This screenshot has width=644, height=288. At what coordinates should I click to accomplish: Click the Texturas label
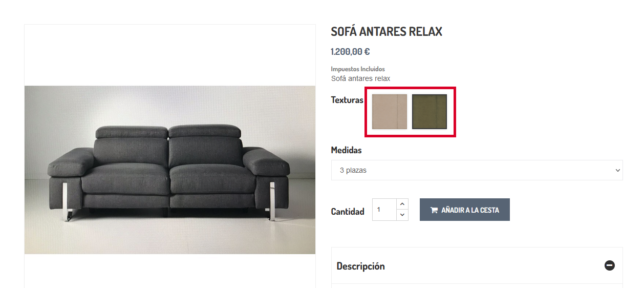click(347, 100)
